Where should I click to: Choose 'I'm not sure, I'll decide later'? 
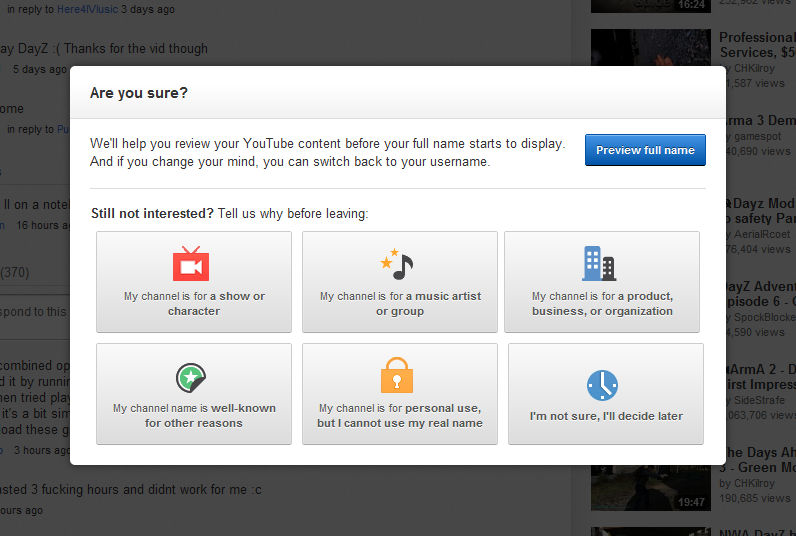pyautogui.click(x=606, y=394)
